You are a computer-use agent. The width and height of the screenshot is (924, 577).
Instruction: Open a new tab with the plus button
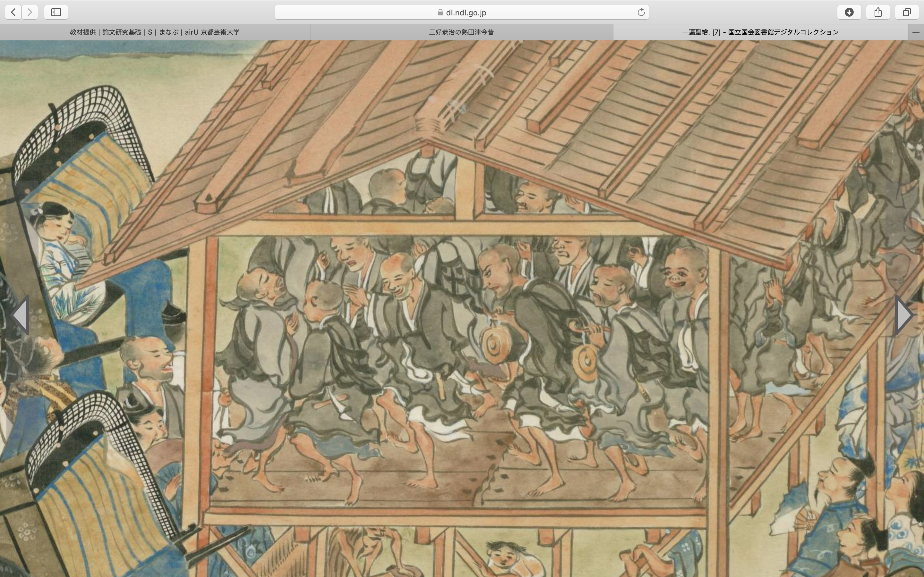tap(916, 32)
